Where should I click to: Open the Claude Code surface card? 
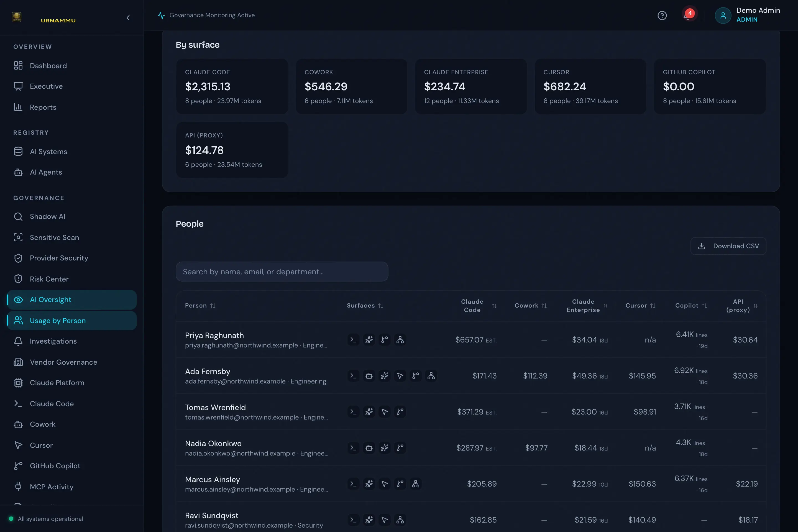[x=232, y=86]
